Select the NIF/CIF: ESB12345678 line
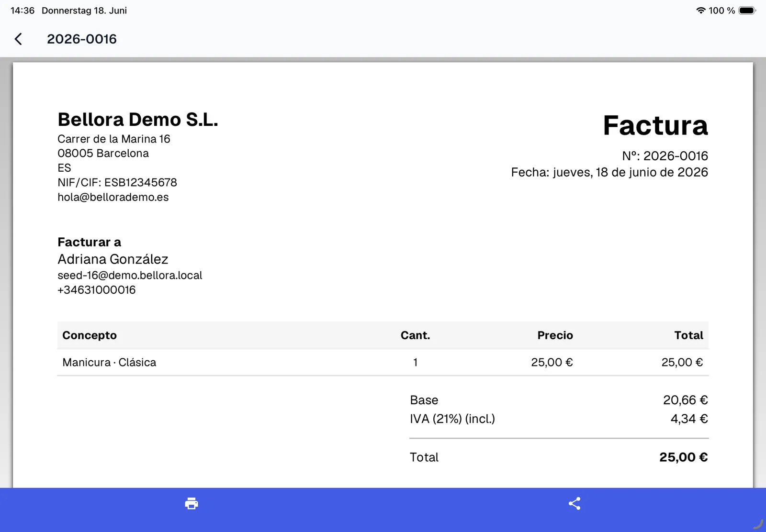Image resolution: width=766 pixels, height=532 pixels. [x=117, y=183]
